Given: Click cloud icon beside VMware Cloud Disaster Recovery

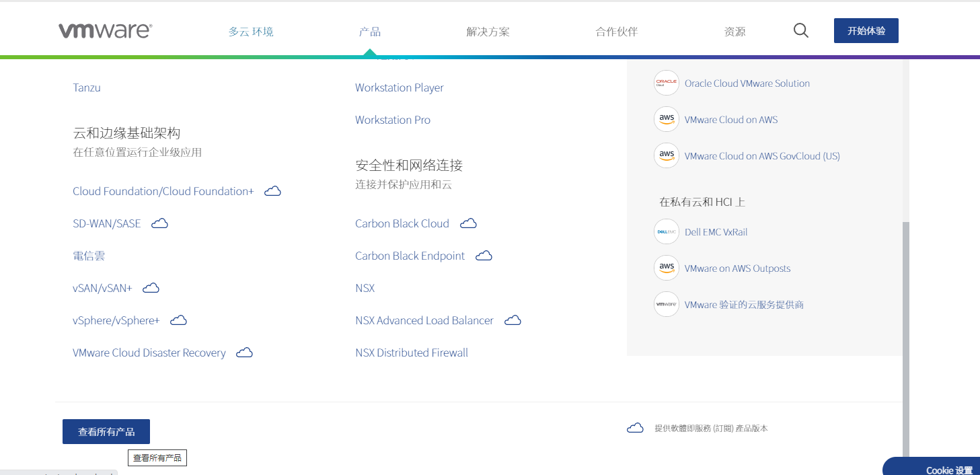Looking at the screenshot, I should click(244, 353).
